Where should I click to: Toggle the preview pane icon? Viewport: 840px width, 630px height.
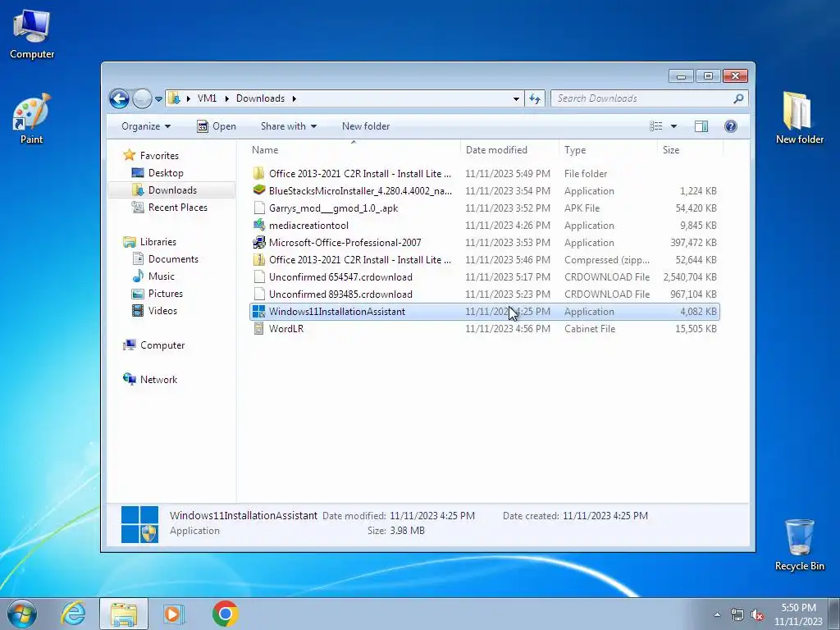(x=701, y=126)
